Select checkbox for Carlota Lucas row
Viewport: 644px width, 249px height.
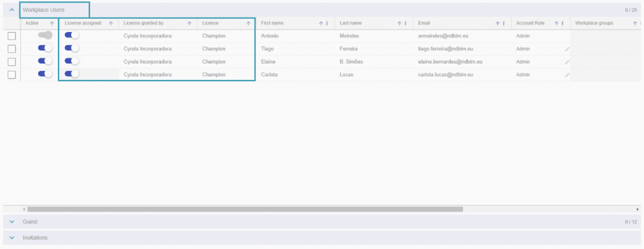pyautogui.click(x=12, y=74)
